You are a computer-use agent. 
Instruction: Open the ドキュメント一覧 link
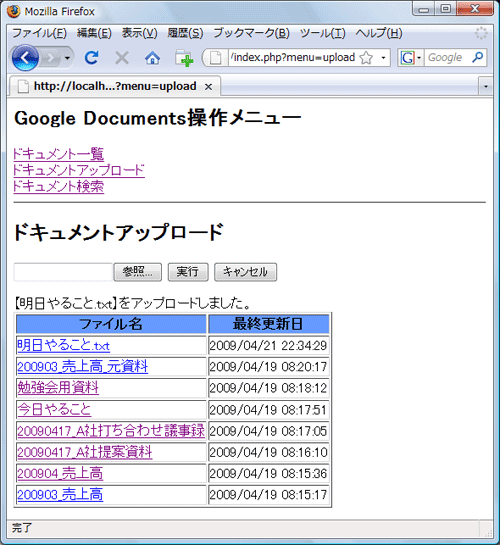[x=58, y=154]
